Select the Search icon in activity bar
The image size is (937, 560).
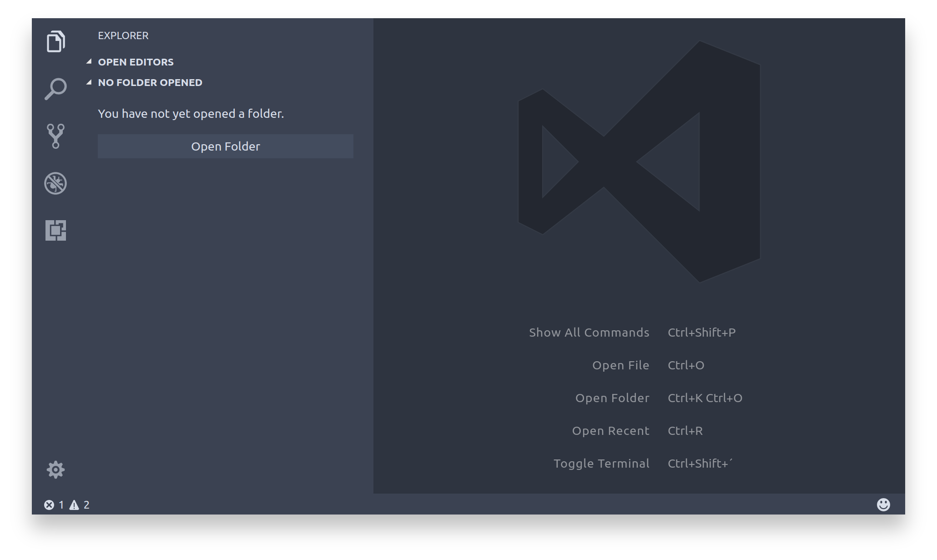[x=55, y=89]
